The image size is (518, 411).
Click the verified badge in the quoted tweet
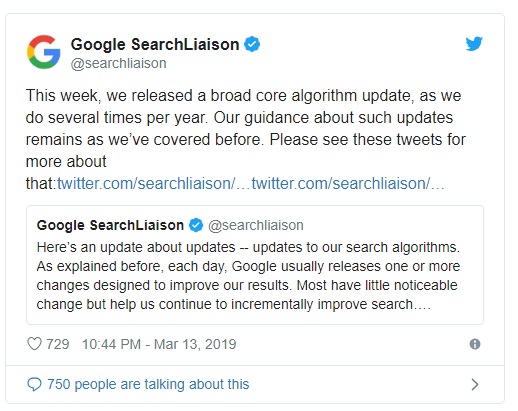[x=196, y=225]
